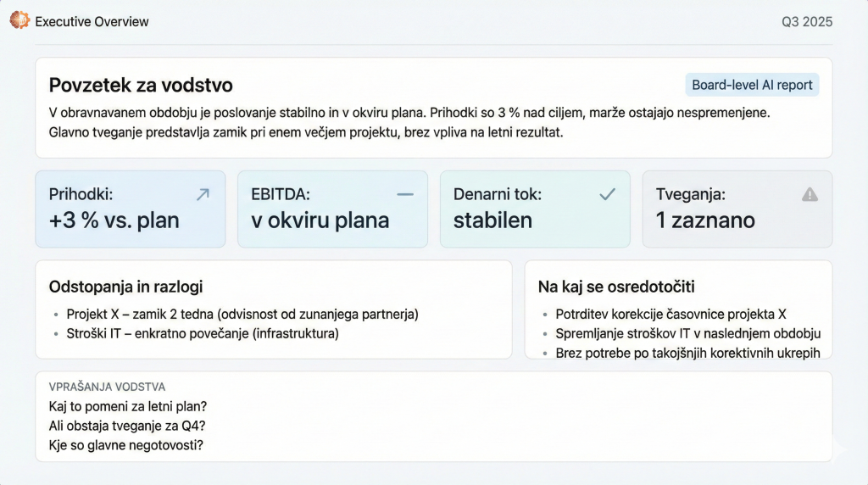This screenshot has height=485, width=868.
Task: Open the Board-level AI report badge
Action: (752, 85)
